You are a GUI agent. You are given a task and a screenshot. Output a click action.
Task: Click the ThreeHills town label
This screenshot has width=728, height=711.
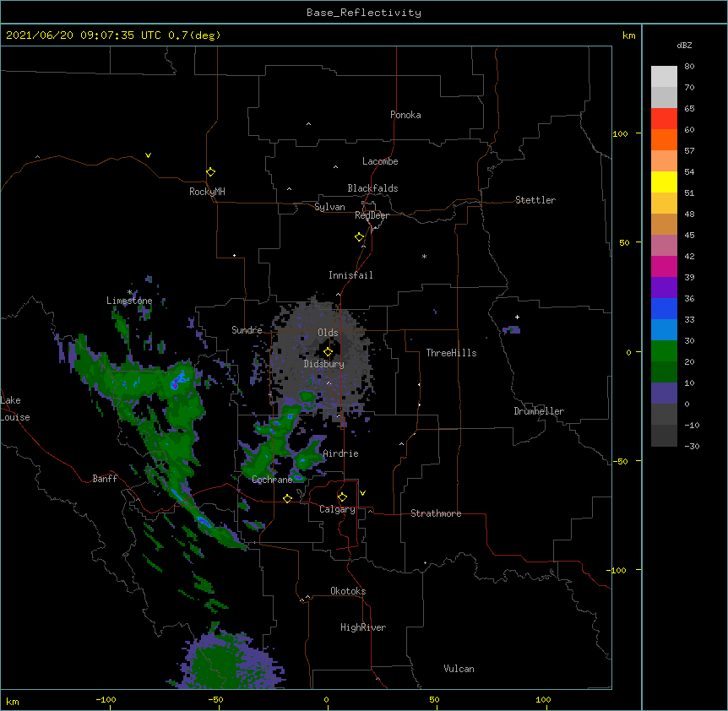(451, 353)
